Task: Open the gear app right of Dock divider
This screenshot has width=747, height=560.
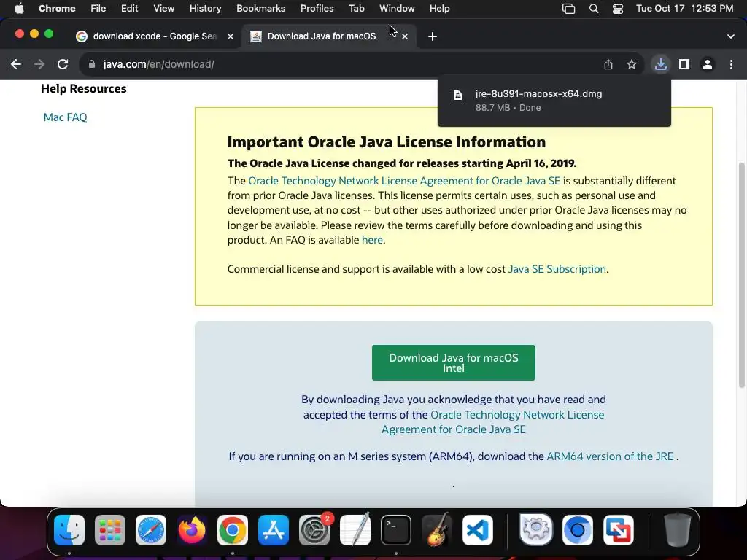Action: [x=536, y=530]
